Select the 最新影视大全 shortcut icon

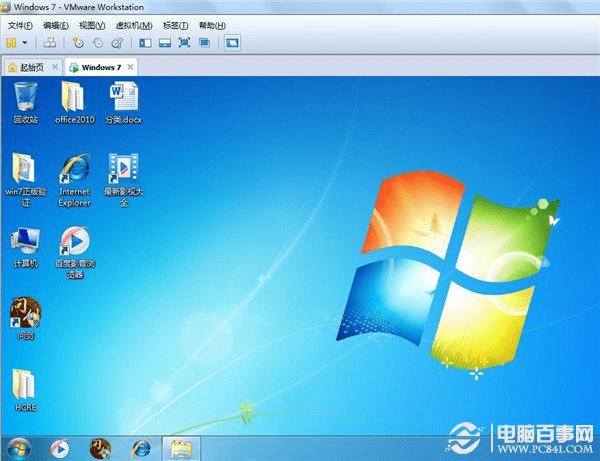(124, 180)
